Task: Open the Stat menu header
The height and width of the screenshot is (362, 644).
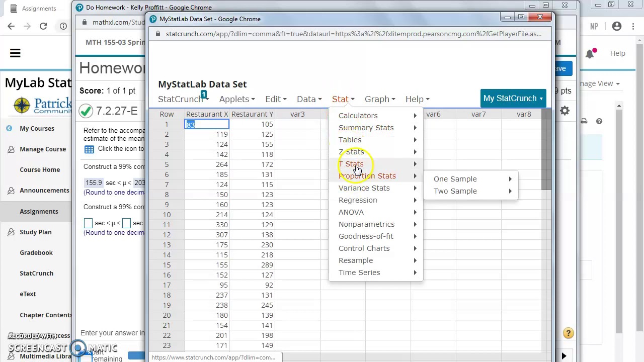Action: pos(343,99)
